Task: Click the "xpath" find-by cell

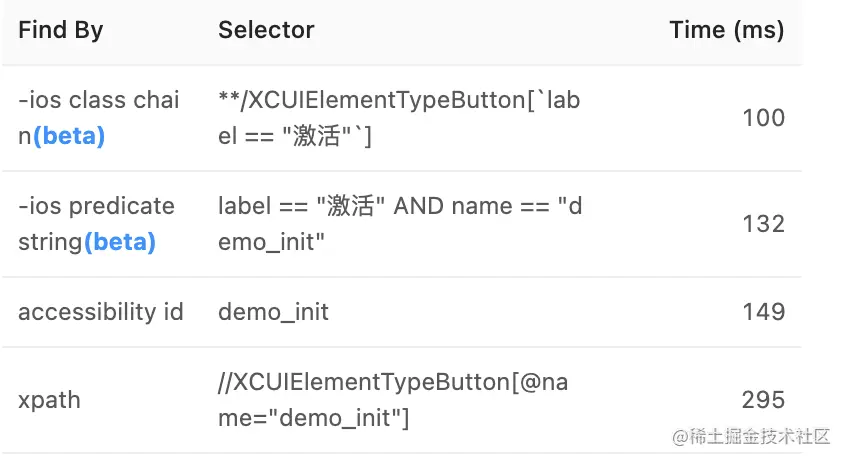Action: pos(49,400)
